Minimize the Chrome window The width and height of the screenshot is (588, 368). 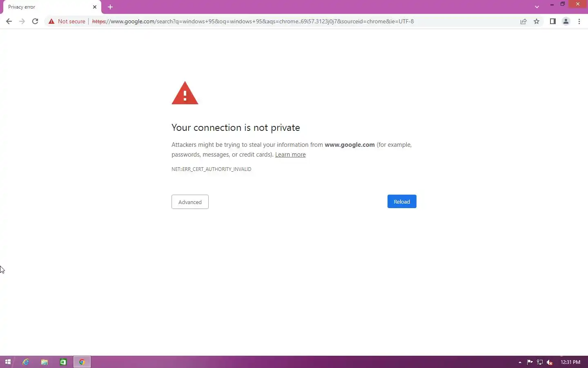click(552, 4)
